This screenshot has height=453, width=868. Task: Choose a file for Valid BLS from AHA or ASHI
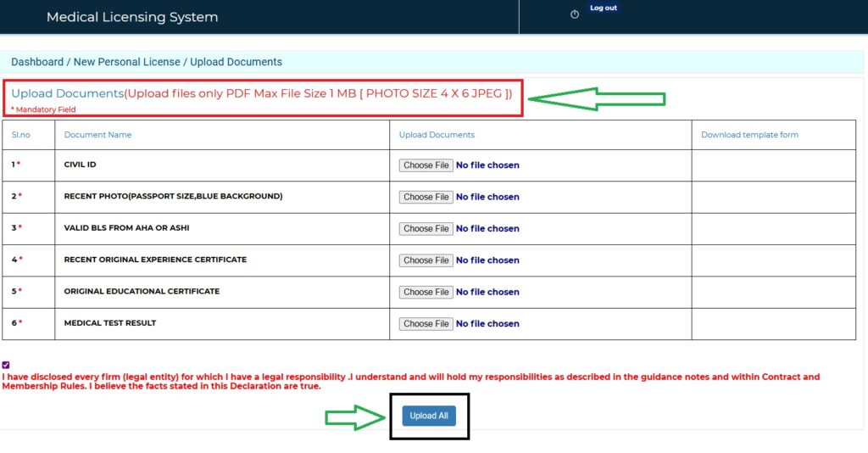[x=426, y=228]
